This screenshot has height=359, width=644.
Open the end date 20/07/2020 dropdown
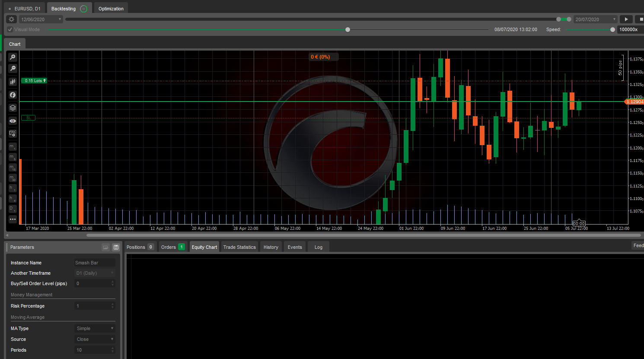pyautogui.click(x=595, y=19)
